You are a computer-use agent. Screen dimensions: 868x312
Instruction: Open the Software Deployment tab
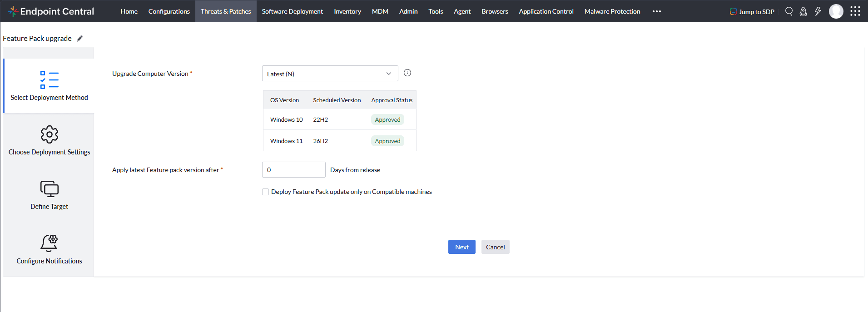(x=293, y=11)
